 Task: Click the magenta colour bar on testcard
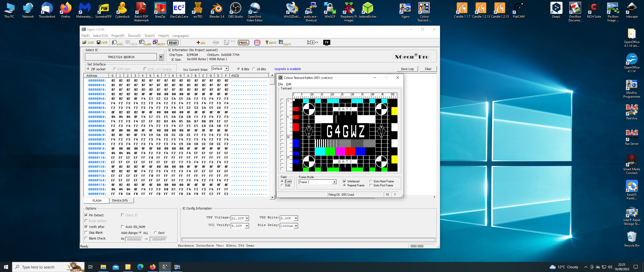[x=340, y=151]
